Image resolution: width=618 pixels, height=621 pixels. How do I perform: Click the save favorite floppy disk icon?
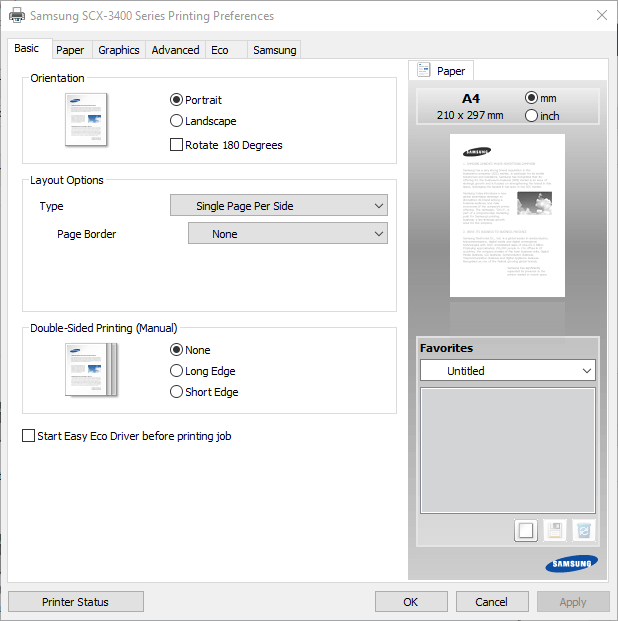point(555,530)
